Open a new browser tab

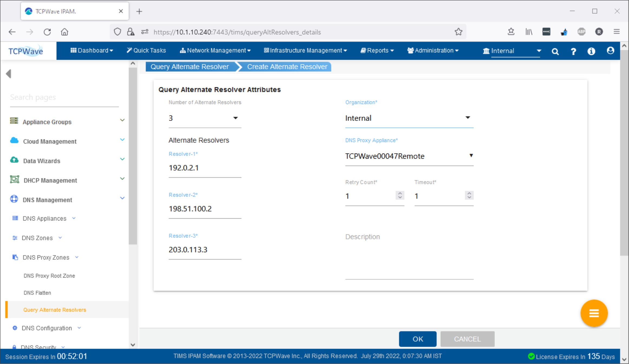pyautogui.click(x=139, y=11)
